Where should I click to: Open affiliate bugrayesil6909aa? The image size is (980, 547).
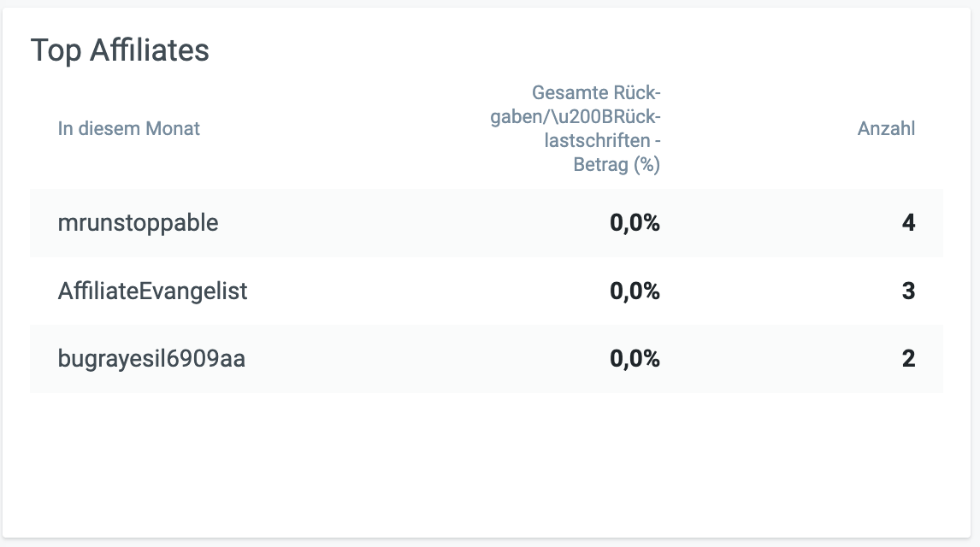click(151, 359)
